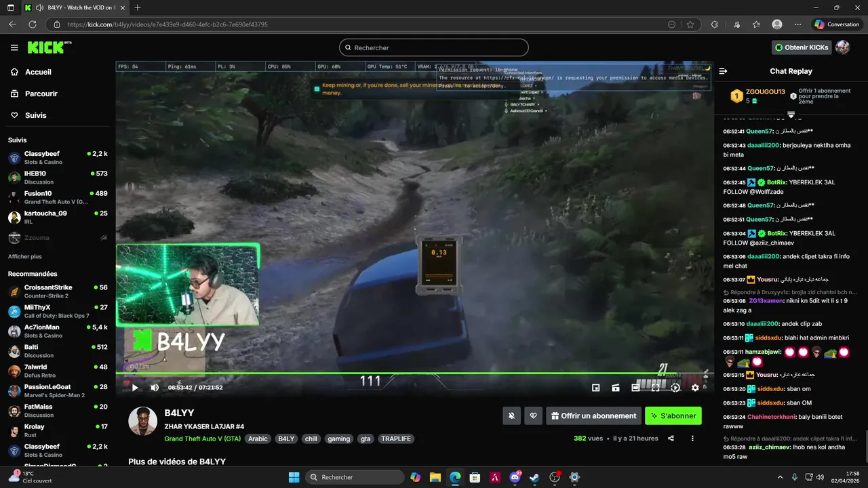Open the IHEB10 followed channel
The height and width of the screenshot is (488, 868).
point(58,178)
